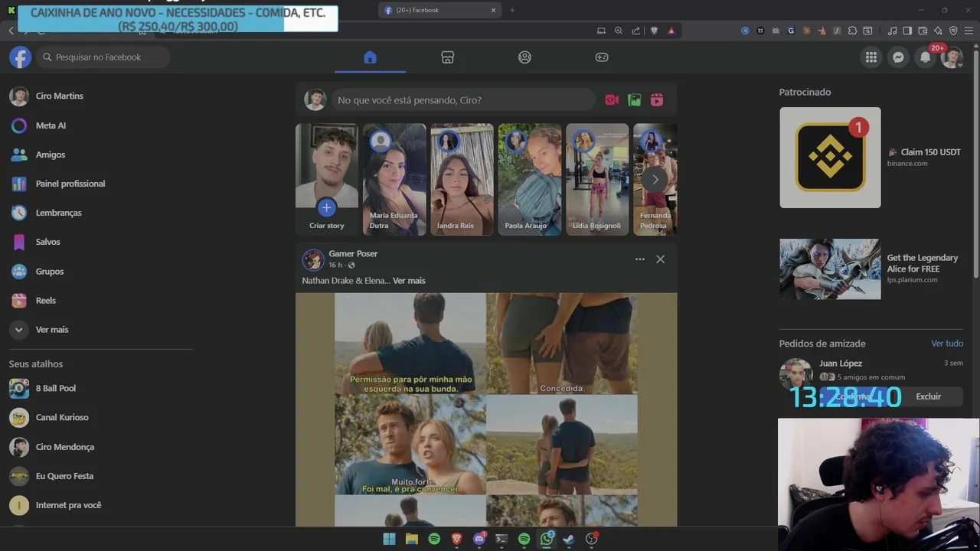Image resolution: width=980 pixels, height=551 pixels.
Task: View Maria Eduarda Dutra's story
Action: pyautogui.click(x=394, y=179)
